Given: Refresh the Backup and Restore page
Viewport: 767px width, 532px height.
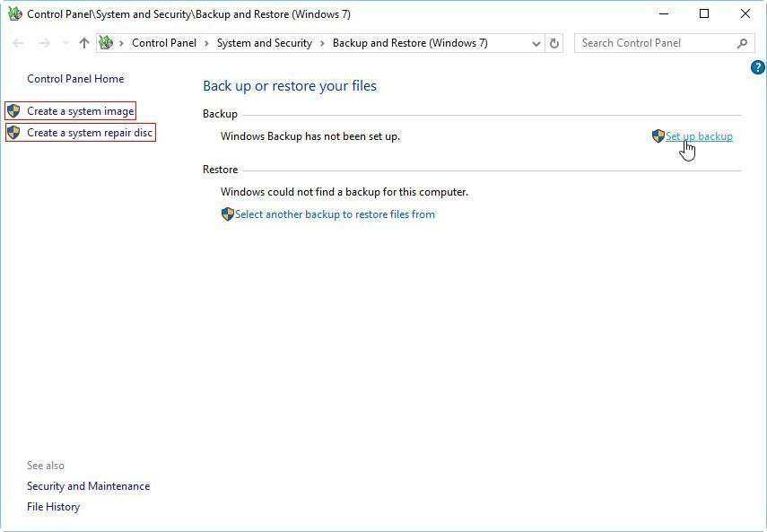Looking at the screenshot, I should 553,44.
